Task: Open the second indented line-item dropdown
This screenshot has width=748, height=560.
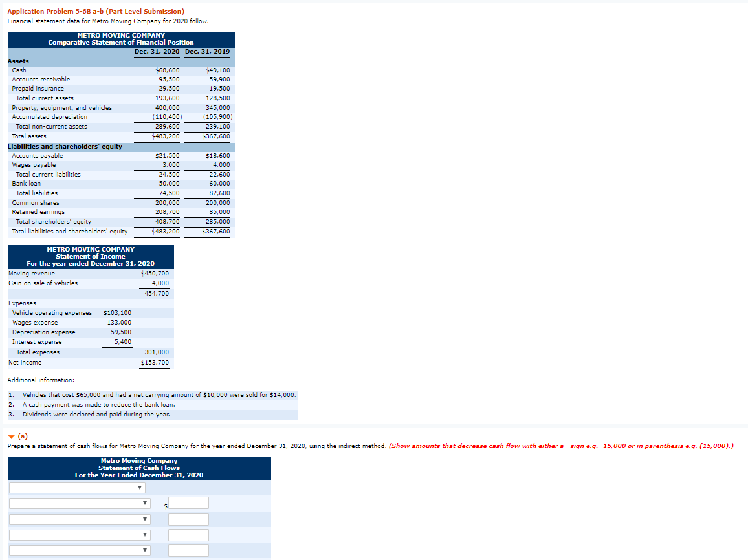Action: click(79, 502)
